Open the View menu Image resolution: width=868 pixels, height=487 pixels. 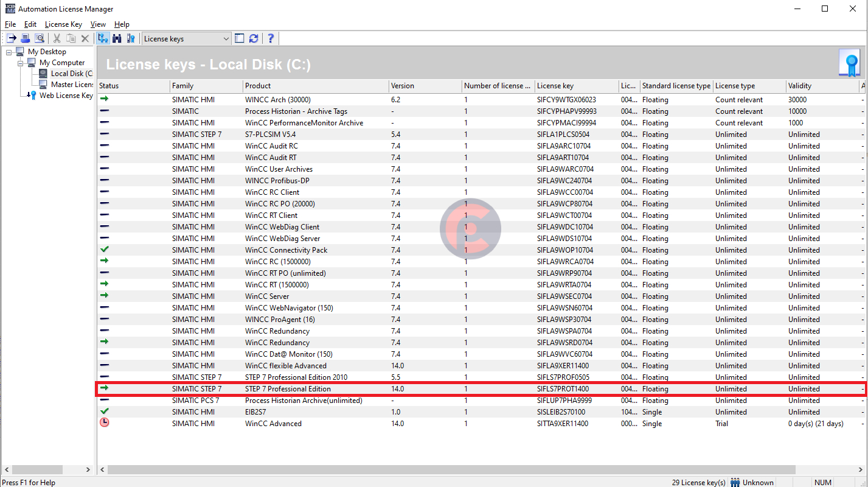[98, 24]
